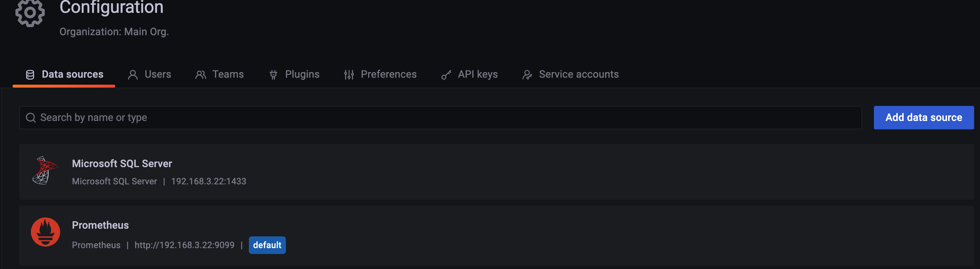
Task: Click the Service accounts icon
Action: tap(527, 74)
